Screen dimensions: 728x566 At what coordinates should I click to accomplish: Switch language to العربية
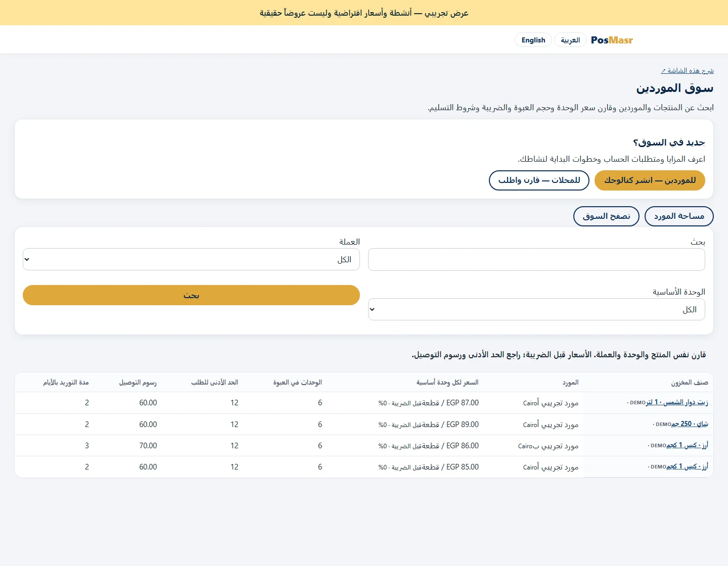click(x=570, y=40)
